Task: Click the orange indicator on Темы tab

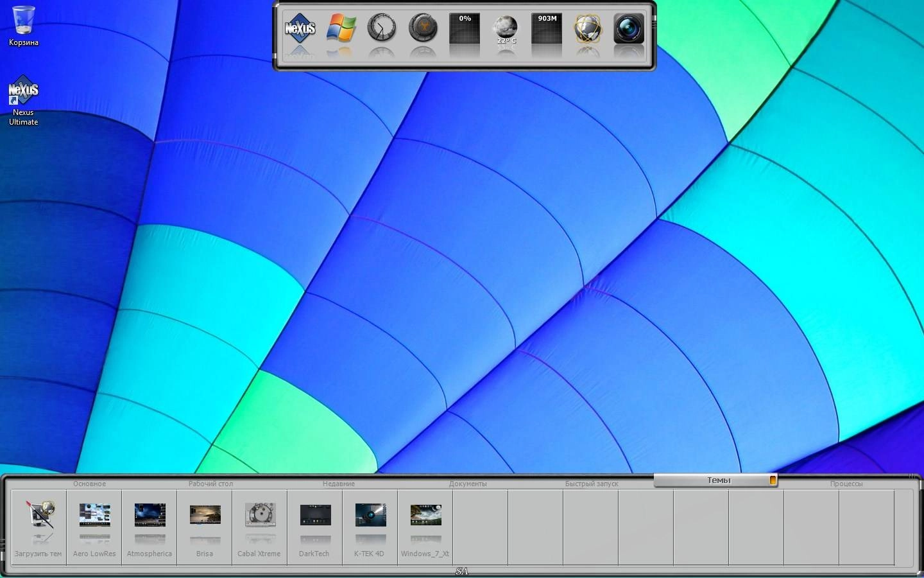Action: pos(773,480)
